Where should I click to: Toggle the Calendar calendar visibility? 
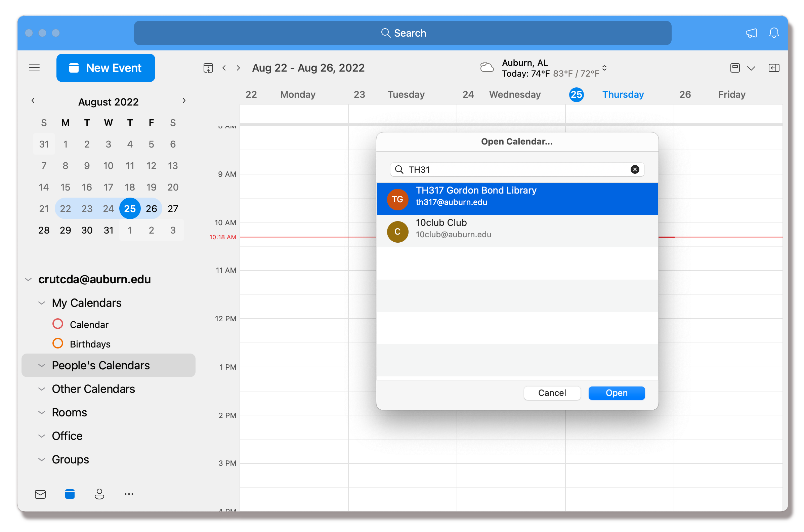point(58,324)
